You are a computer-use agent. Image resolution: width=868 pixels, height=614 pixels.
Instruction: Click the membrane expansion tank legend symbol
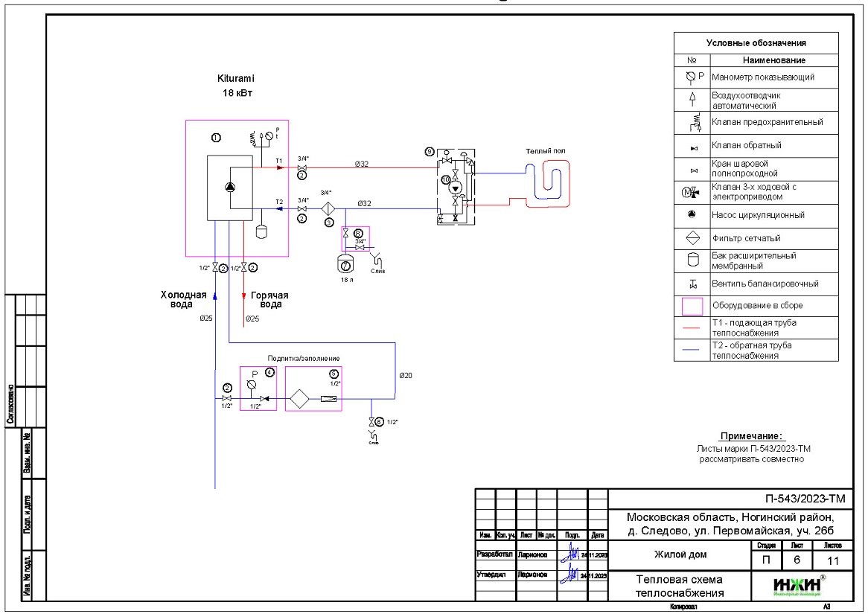[692, 260]
